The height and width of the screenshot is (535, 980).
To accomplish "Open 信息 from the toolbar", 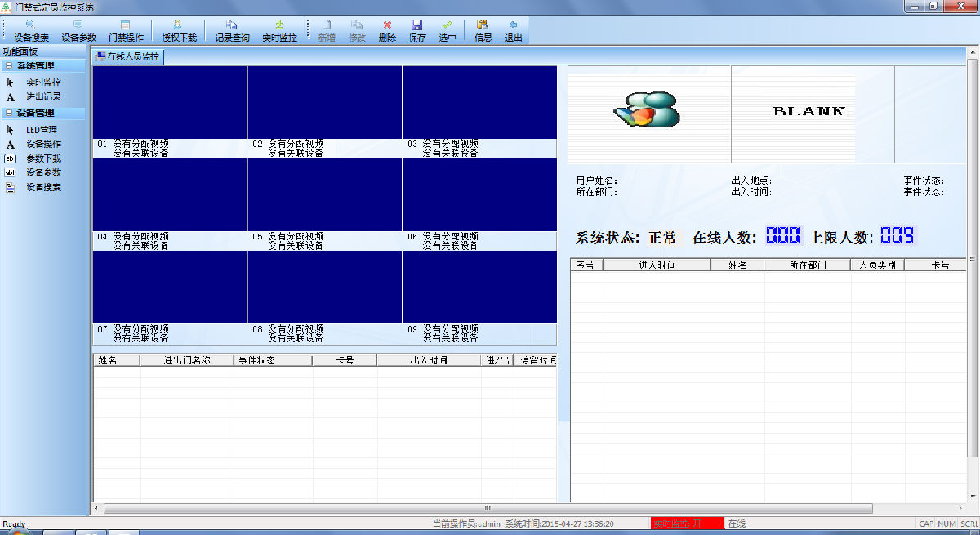I will 483,30.
